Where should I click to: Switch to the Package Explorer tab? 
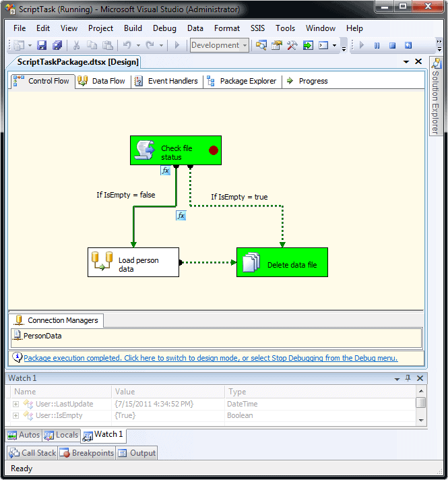pos(243,81)
